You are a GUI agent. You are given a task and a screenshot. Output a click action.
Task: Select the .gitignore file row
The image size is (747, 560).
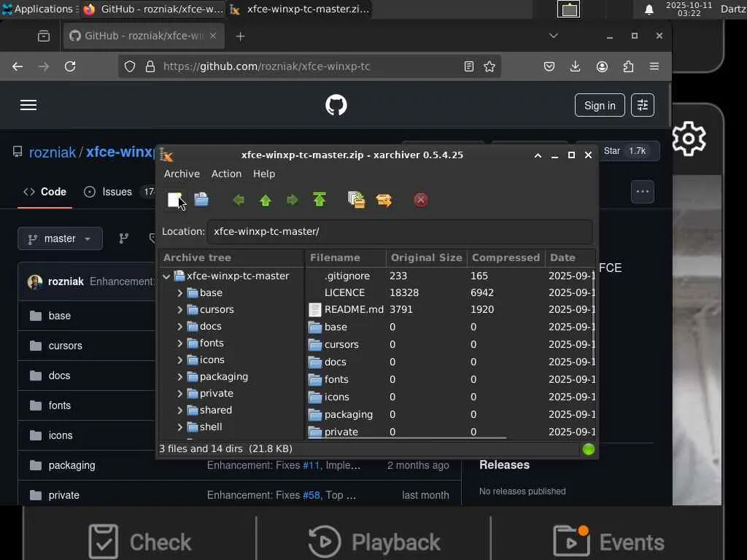click(450, 276)
